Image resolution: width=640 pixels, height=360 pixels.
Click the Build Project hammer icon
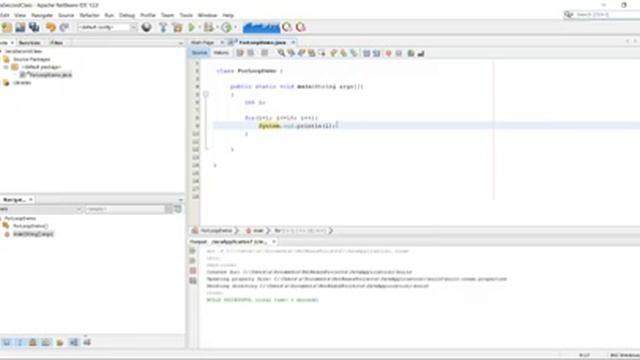click(x=163, y=27)
